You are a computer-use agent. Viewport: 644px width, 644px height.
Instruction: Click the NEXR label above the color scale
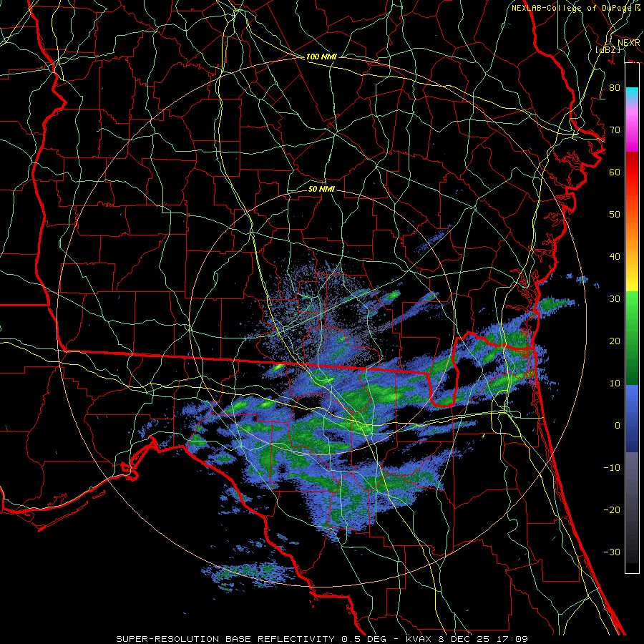[628, 43]
